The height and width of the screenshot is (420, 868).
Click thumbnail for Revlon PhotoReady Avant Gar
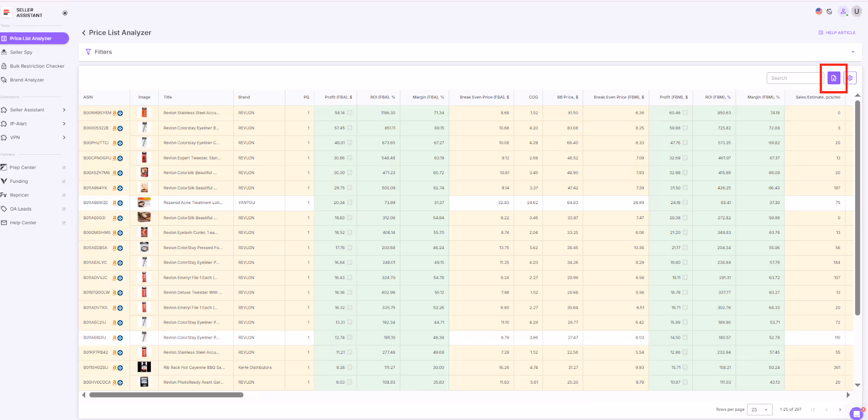tap(144, 382)
